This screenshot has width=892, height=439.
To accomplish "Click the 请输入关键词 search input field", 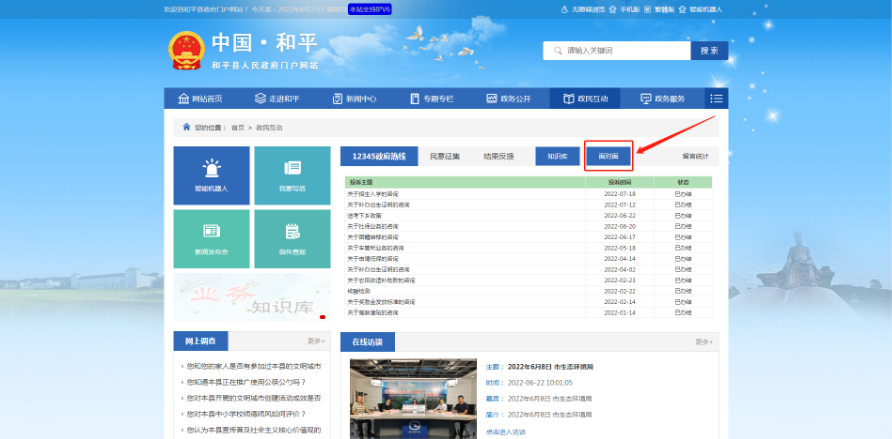I will pos(617,51).
